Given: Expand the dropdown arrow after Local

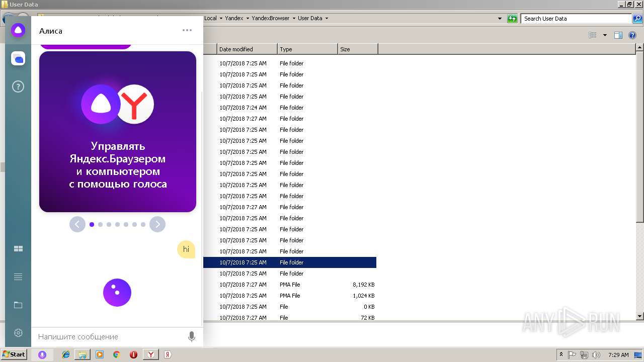Looking at the screenshot, I should coord(221,19).
